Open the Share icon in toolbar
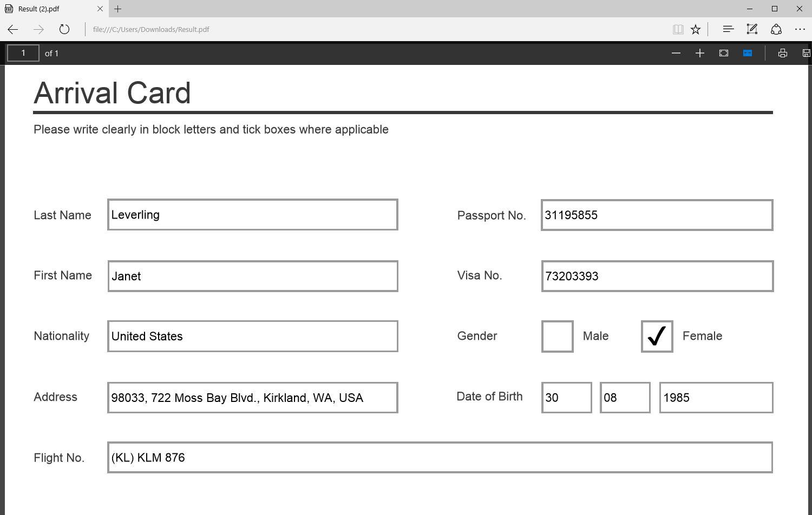 pyautogui.click(x=776, y=29)
